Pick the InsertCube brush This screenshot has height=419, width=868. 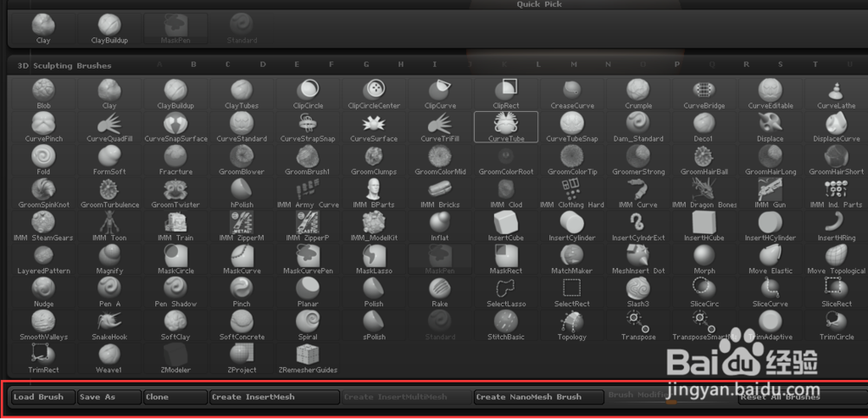point(506,227)
